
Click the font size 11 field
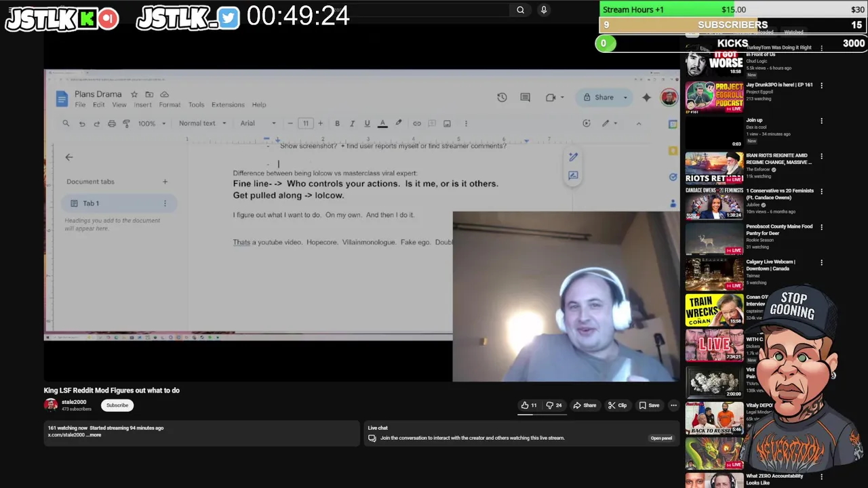pos(306,123)
